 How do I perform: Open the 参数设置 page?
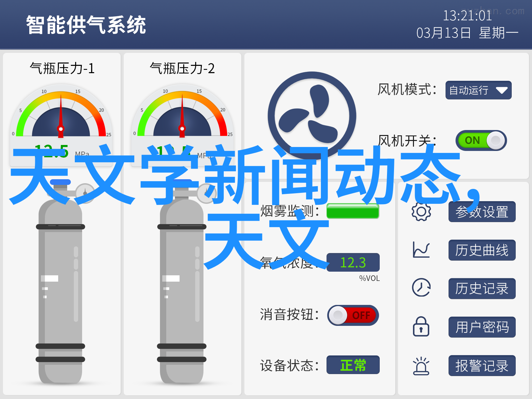tap(482, 212)
